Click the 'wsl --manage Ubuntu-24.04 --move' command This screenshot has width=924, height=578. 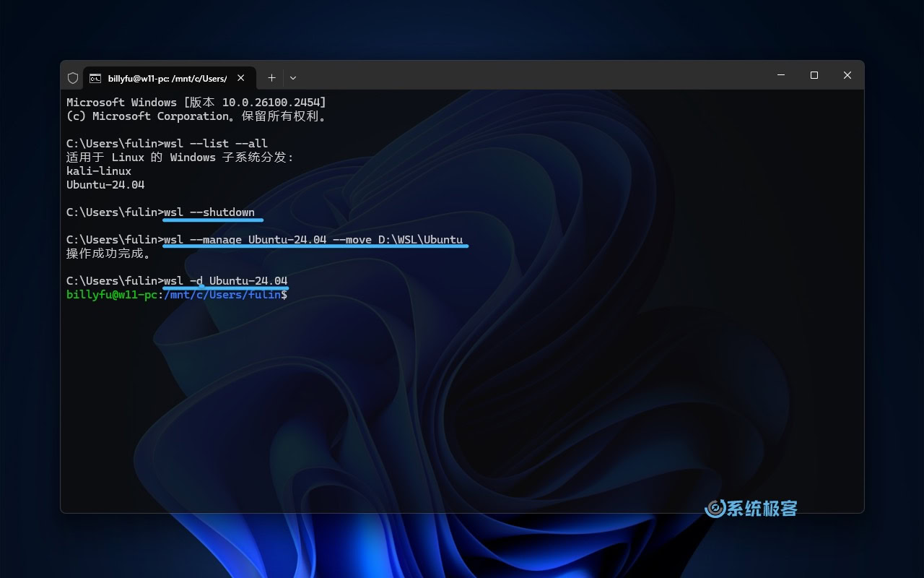pyautogui.click(x=313, y=240)
